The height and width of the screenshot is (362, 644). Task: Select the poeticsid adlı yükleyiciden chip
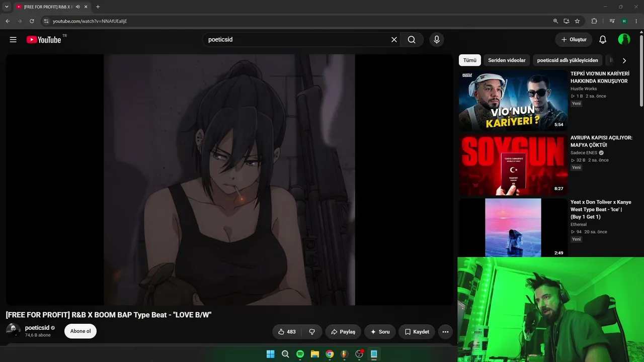(x=568, y=60)
